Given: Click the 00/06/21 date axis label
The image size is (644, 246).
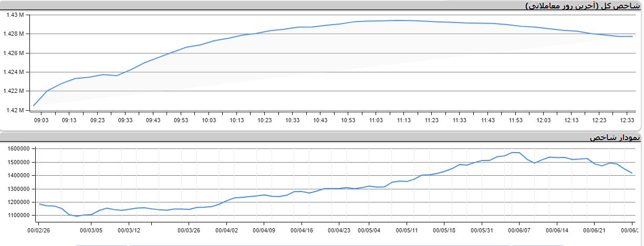Looking at the screenshot, I should (x=595, y=230).
